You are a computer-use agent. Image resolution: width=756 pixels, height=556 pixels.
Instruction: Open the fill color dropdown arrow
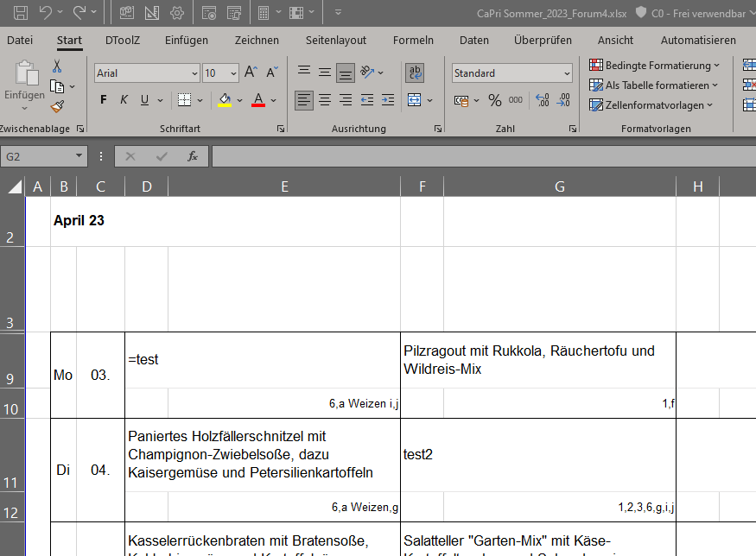(239, 100)
